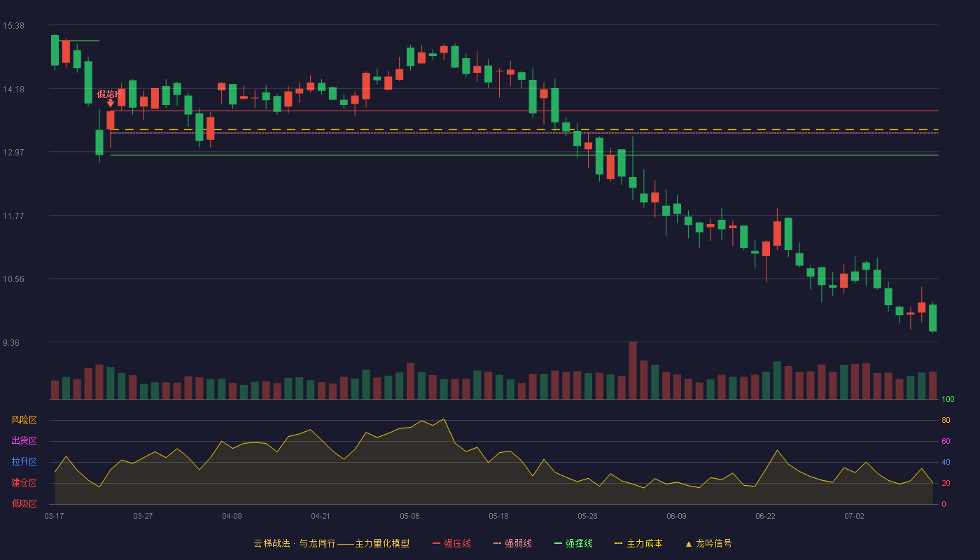
Task: Click the tallest red volume bar
Action: click(633, 370)
